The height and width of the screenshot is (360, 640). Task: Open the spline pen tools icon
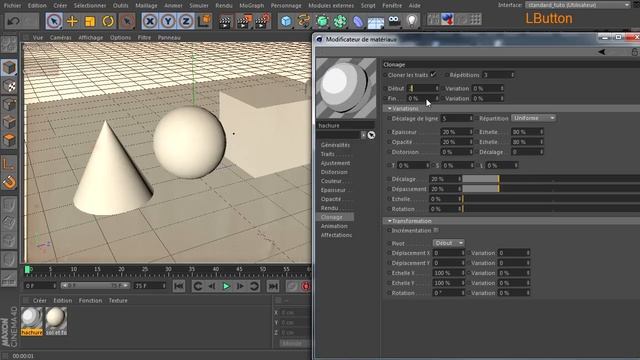(x=304, y=21)
